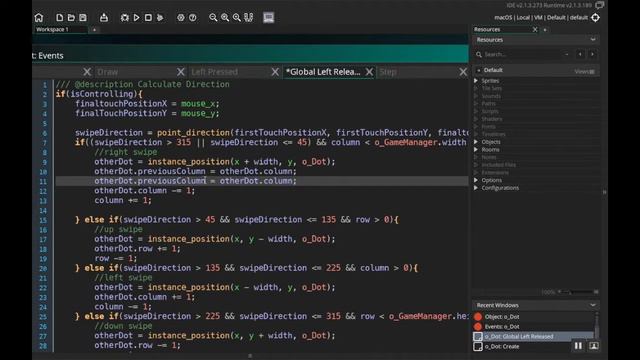
Task: Add a dock tab next to Resources
Action: 545,30
